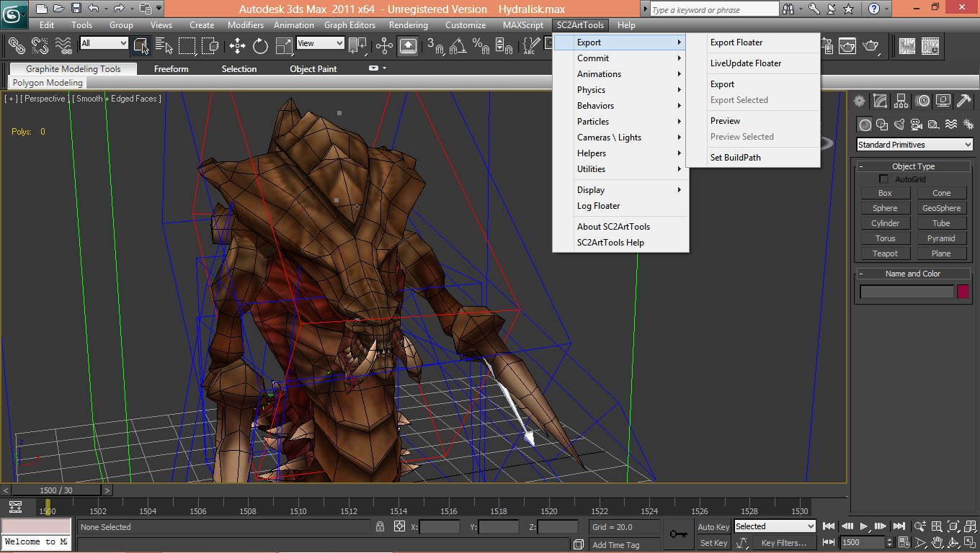Toggle 3D Snaps icon

[435, 45]
